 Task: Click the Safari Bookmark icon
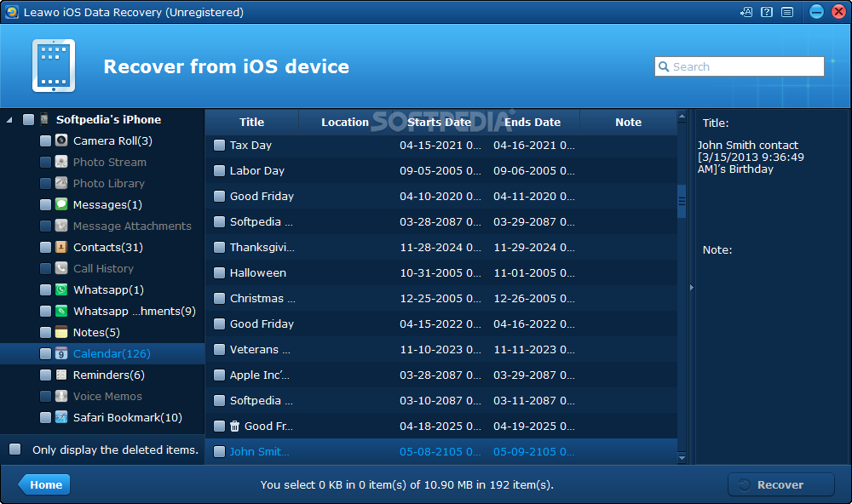click(x=61, y=417)
